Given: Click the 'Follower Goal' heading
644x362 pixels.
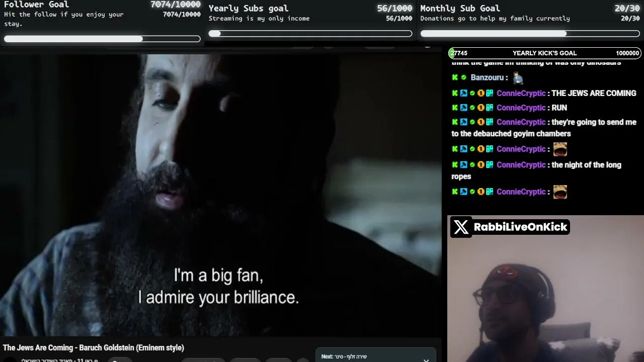Looking at the screenshot, I should click(x=36, y=5).
